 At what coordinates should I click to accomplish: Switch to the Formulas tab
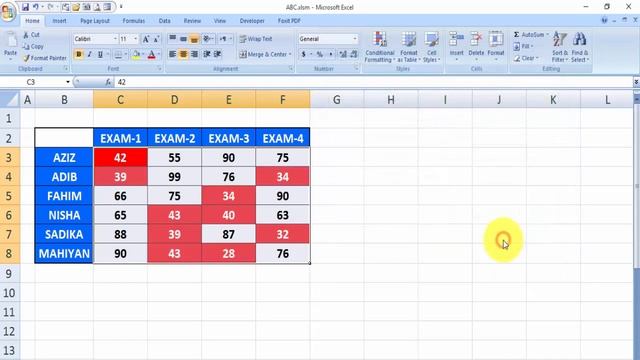pyautogui.click(x=133, y=21)
